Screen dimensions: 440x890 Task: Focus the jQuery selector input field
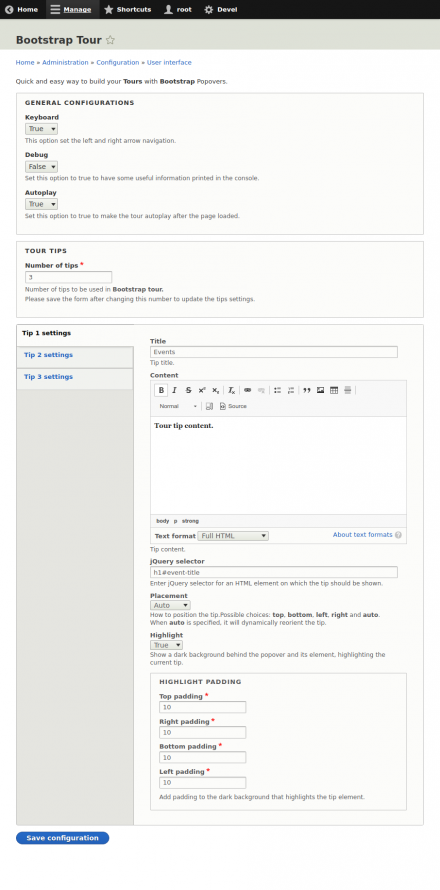pos(274,572)
